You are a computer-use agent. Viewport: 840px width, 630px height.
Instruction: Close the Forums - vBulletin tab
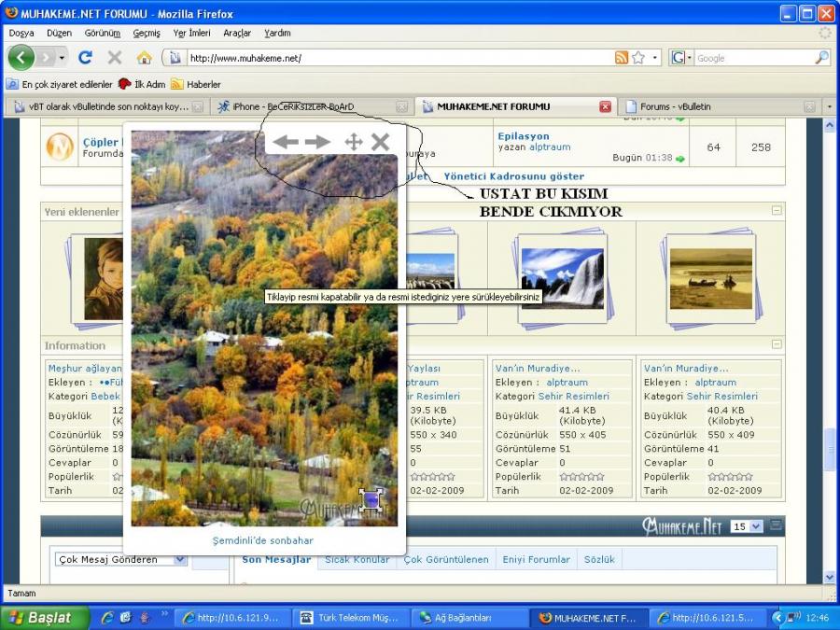click(x=810, y=106)
